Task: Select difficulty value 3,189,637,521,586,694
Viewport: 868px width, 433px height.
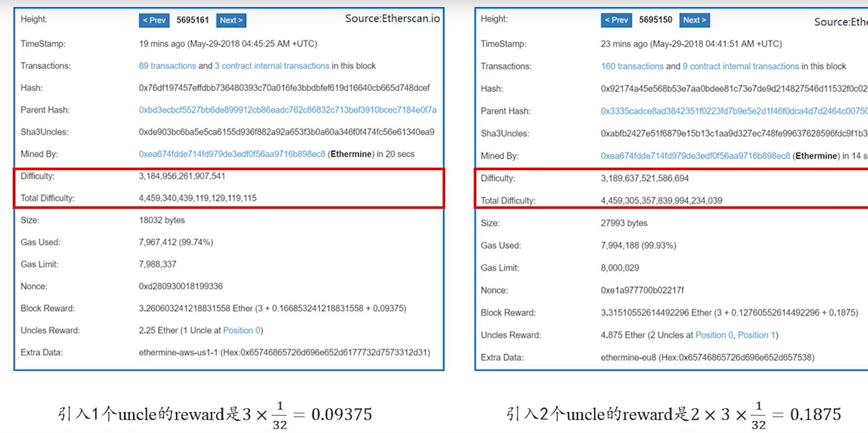Action: (x=645, y=178)
